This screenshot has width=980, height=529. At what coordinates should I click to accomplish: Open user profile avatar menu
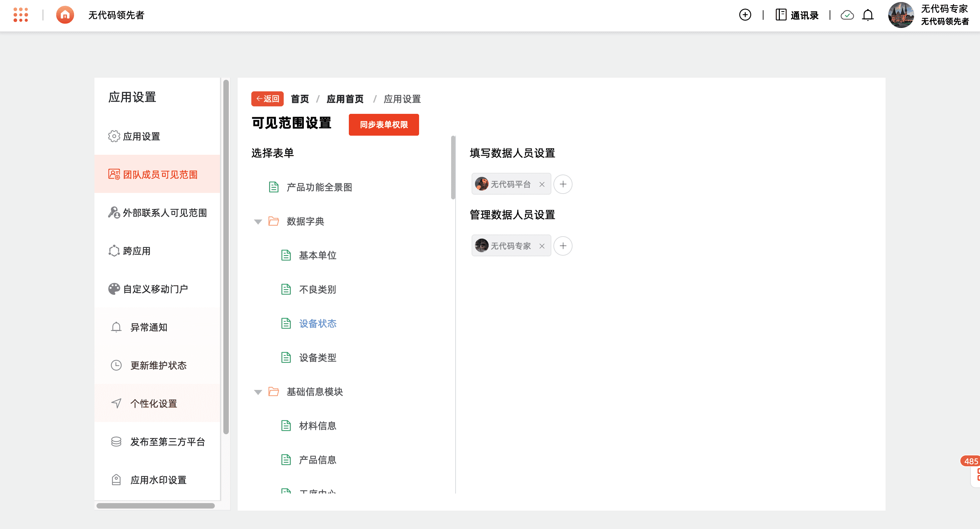pyautogui.click(x=901, y=15)
